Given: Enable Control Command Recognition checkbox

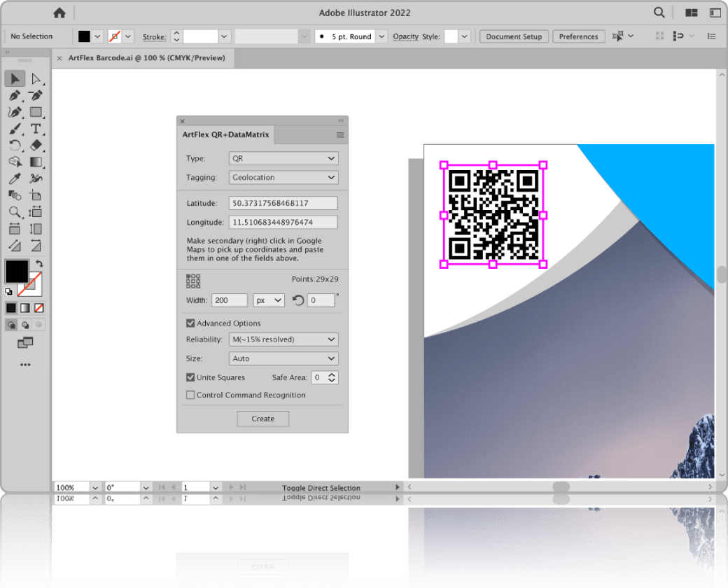Looking at the screenshot, I should click(x=190, y=395).
